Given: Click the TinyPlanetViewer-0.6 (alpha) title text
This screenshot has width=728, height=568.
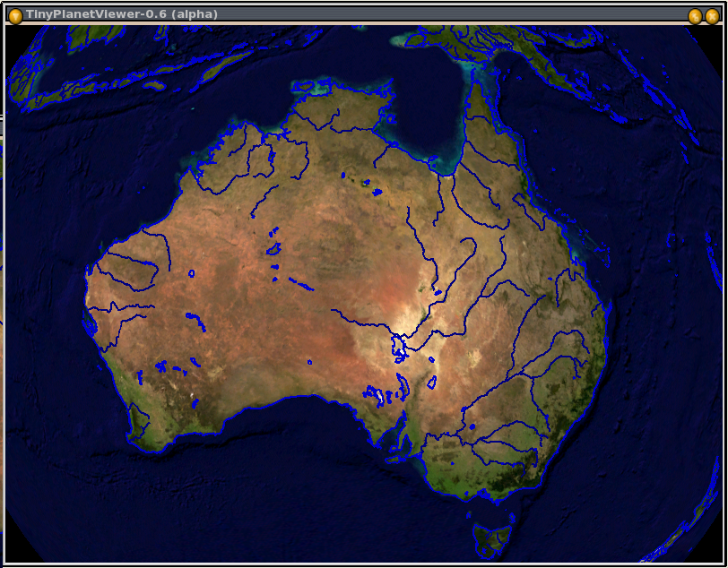Looking at the screenshot, I should [x=121, y=14].
